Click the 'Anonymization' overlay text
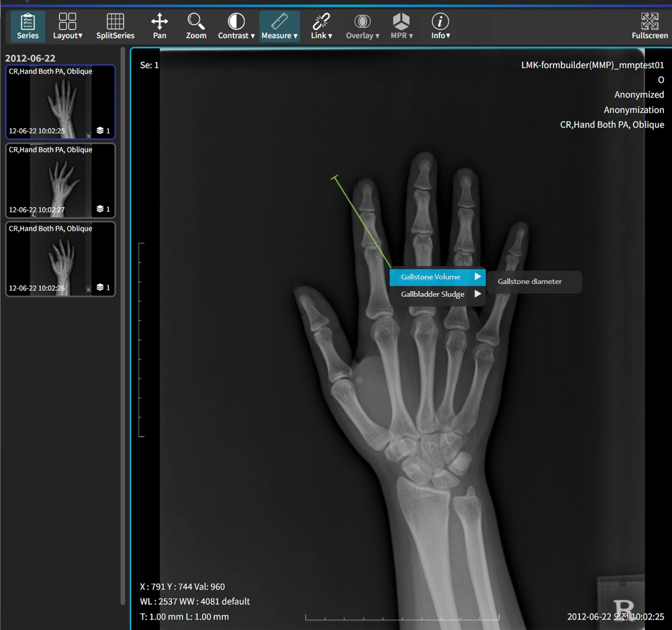Viewport: 672px width, 630px height. point(634,110)
